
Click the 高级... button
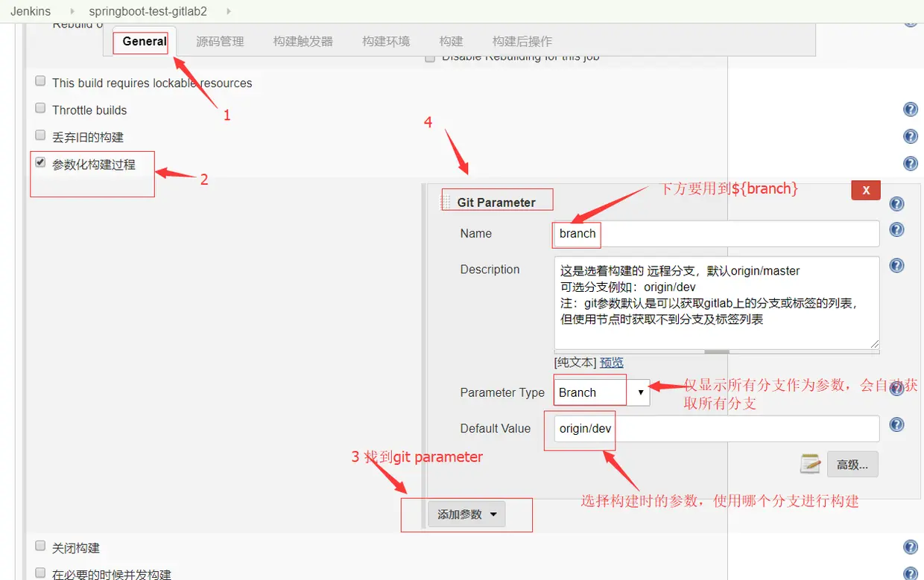852,464
